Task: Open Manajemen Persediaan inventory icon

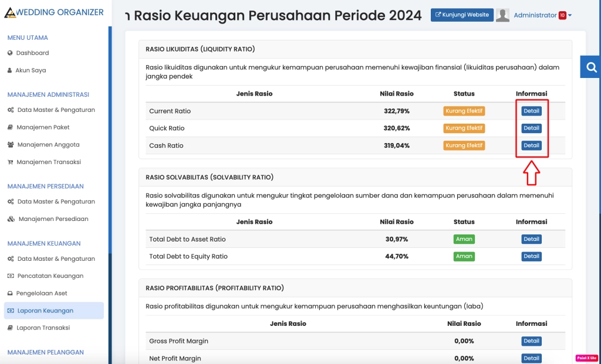Action: click(10, 217)
